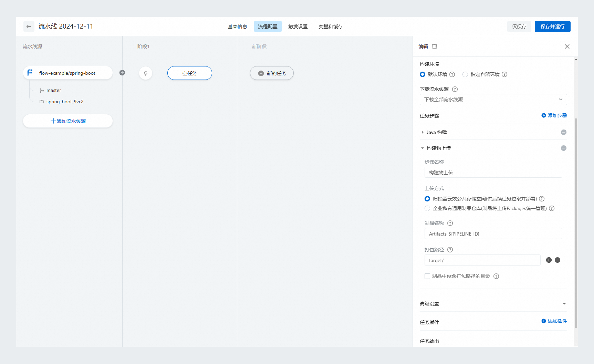Click the lightning trigger icon in stage 1
Viewport: 594px width, 364px height.
(146, 73)
